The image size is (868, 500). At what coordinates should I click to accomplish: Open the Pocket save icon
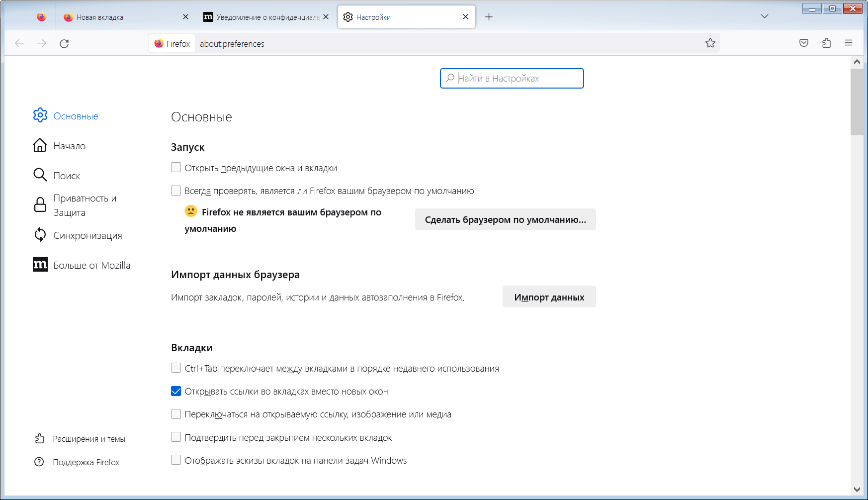[804, 43]
